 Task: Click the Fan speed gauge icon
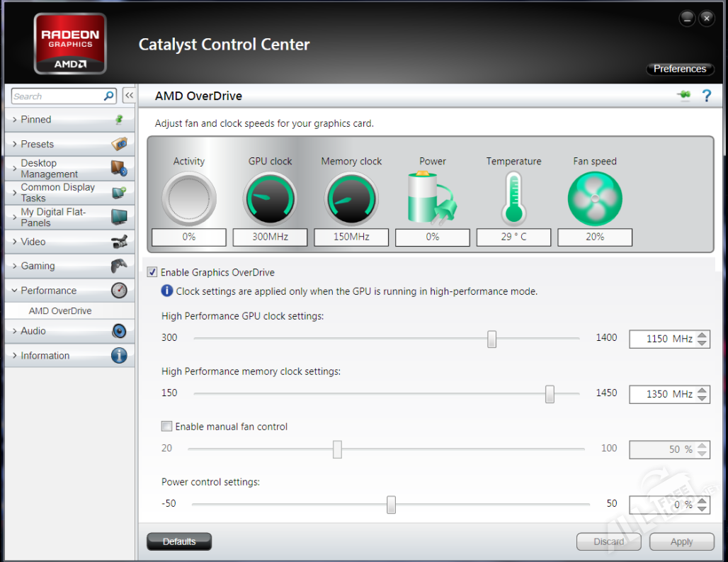(595, 199)
